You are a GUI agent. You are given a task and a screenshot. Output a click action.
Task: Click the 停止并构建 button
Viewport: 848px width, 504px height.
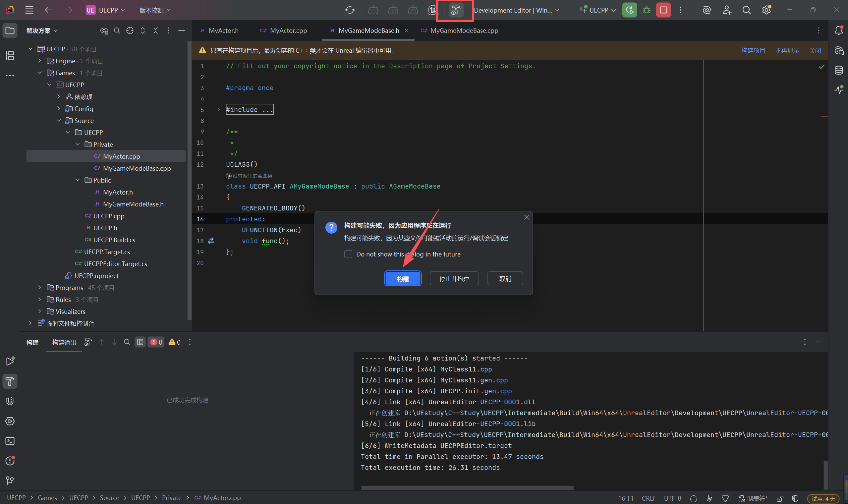pos(454,278)
